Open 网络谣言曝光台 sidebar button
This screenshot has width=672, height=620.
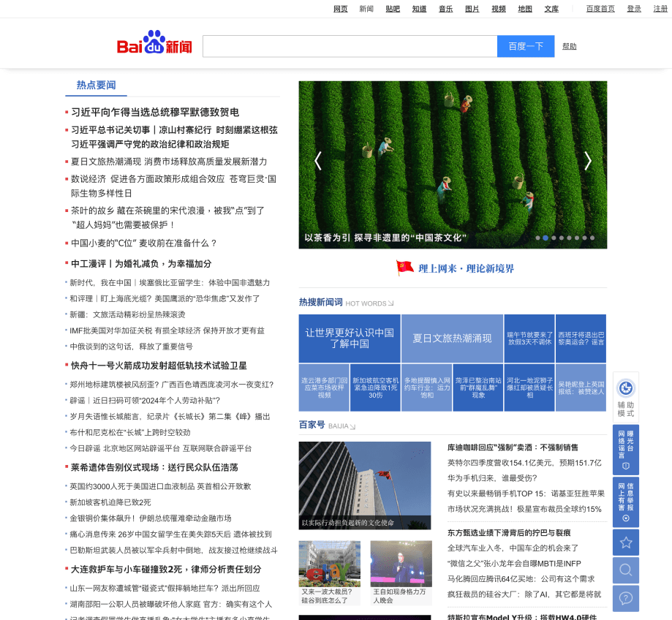(x=626, y=450)
